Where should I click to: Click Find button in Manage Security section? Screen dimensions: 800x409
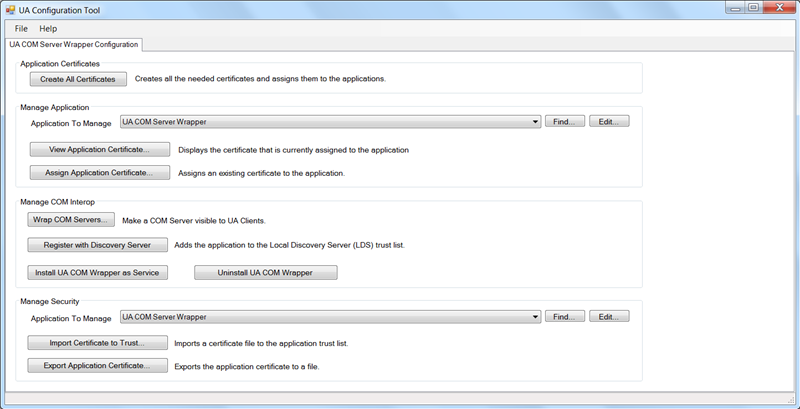coord(564,317)
